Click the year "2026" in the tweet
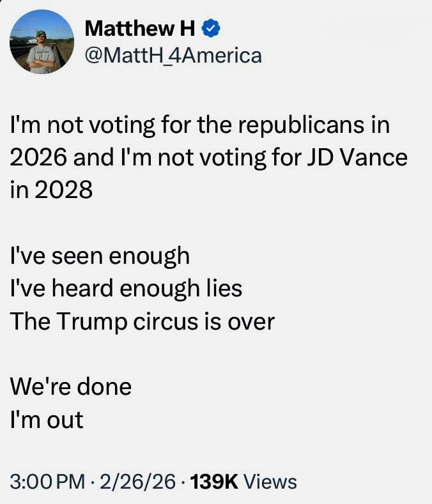 (x=38, y=157)
